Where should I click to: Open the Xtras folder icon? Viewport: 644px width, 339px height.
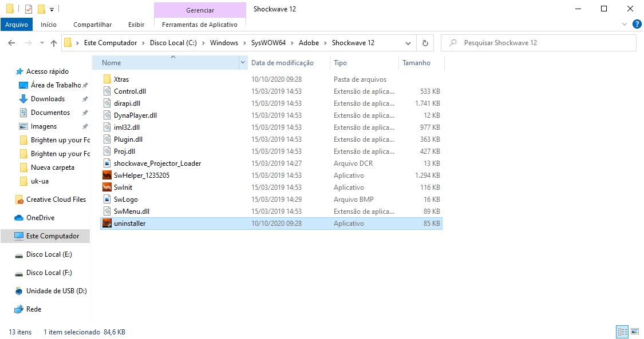coord(107,79)
